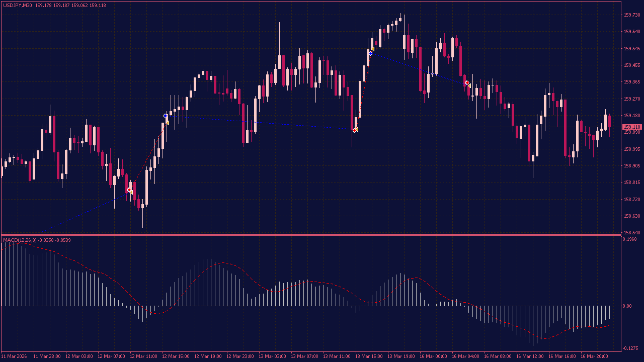The image size is (644, 362).
Task: Click the MACD zero level 0.00
Action: click(627, 306)
